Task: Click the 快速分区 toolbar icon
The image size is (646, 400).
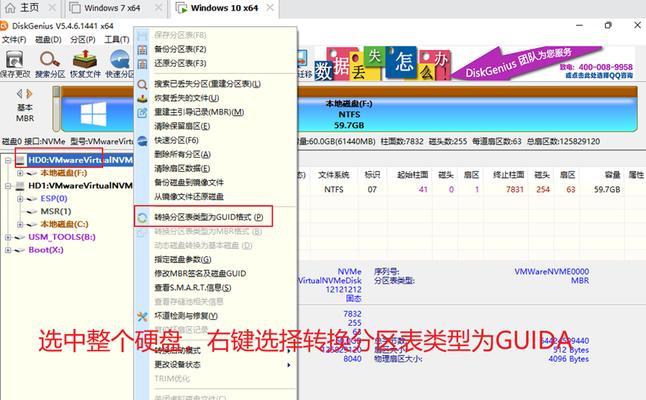Action: pyautogui.click(x=120, y=60)
